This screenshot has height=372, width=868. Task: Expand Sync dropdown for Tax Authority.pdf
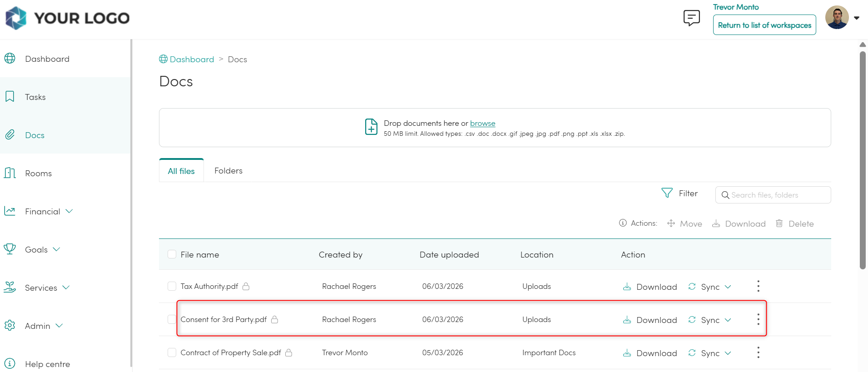728,287
